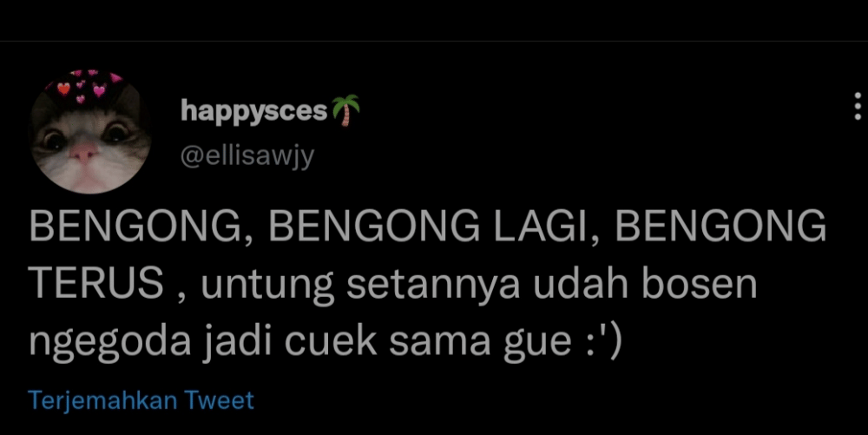Image resolution: width=868 pixels, height=435 pixels.
Task: Click the red heart on avatar top-left
Action: click(x=64, y=88)
